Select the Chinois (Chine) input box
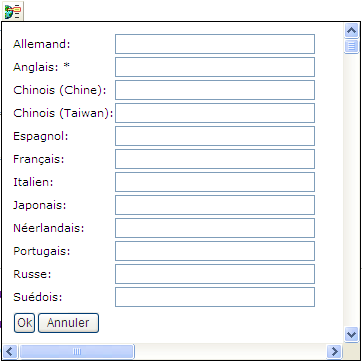362x362 pixels. coord(215,90)
